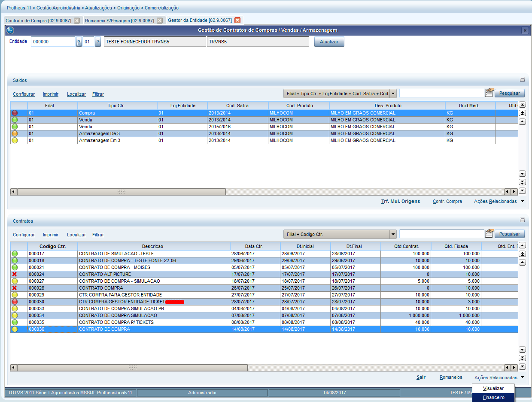532x402 pixels.
Task: Click Gestão Agroindústria in the breadcrumb
Action: click(58, 8)
